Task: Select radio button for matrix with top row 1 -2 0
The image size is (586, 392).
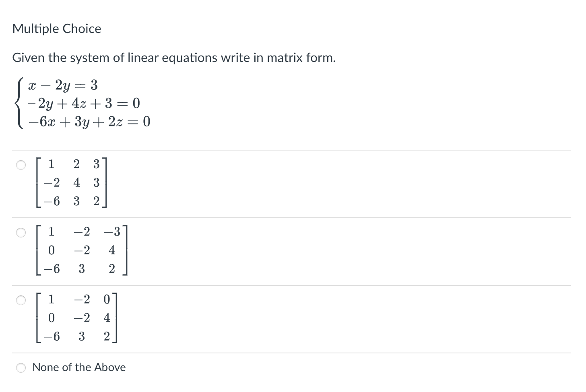Action: (21, 300)
